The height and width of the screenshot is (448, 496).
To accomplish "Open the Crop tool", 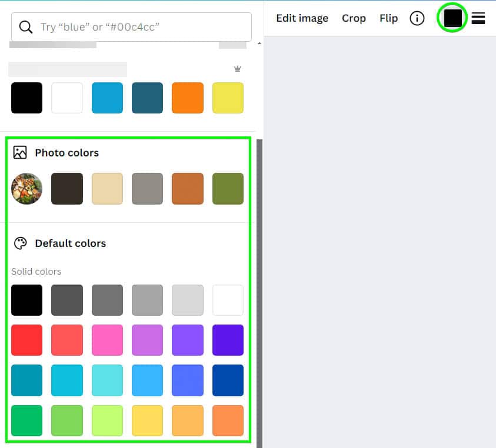I will click(354, 18).
